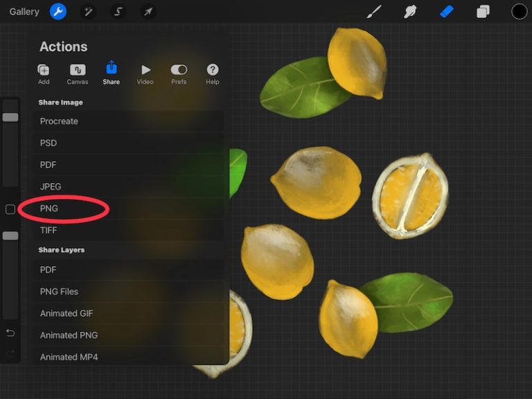Open the Help tab
This screenshot has height=399, width=532.
click(213, 74)
